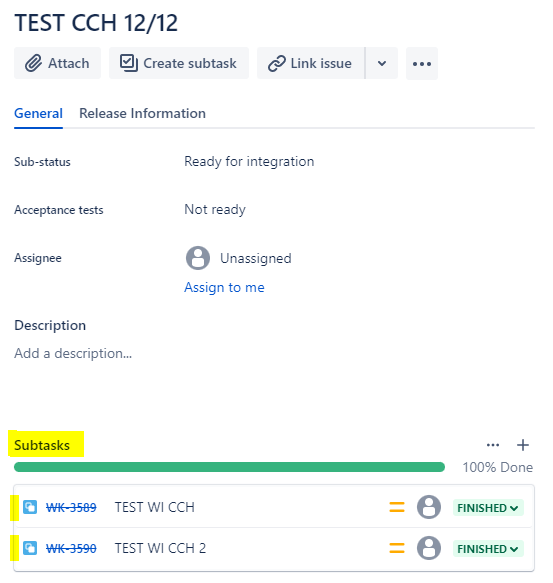This screenshot has height=583, width=553.
Task: Click the 100% Done progress label
Action: 498,467
